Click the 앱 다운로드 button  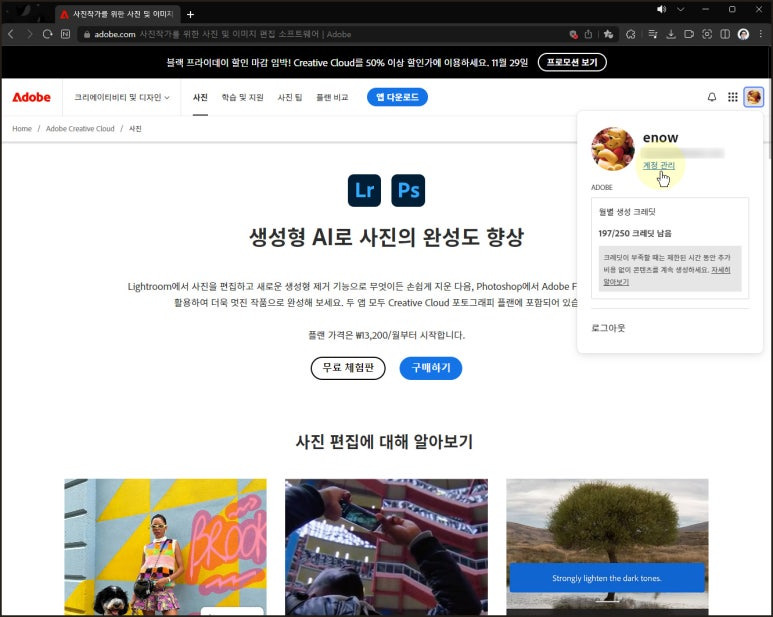pos(397,97)
